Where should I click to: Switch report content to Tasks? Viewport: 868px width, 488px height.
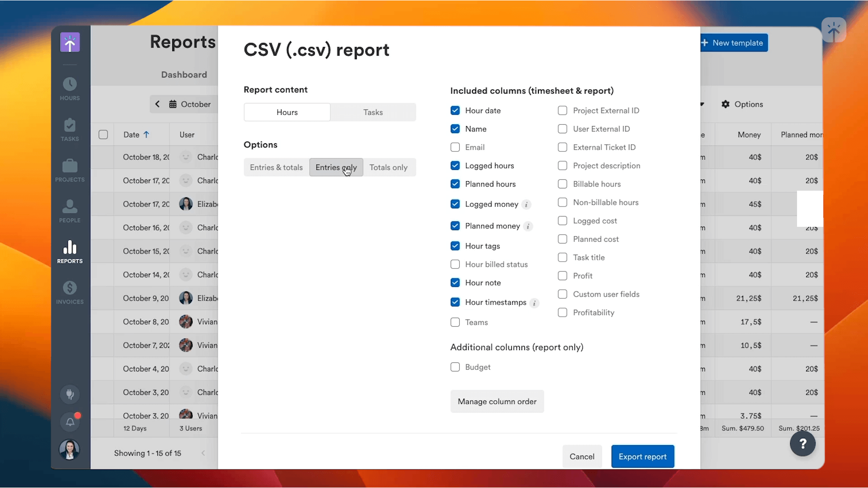pyautogui.click(x=373, y=112)
